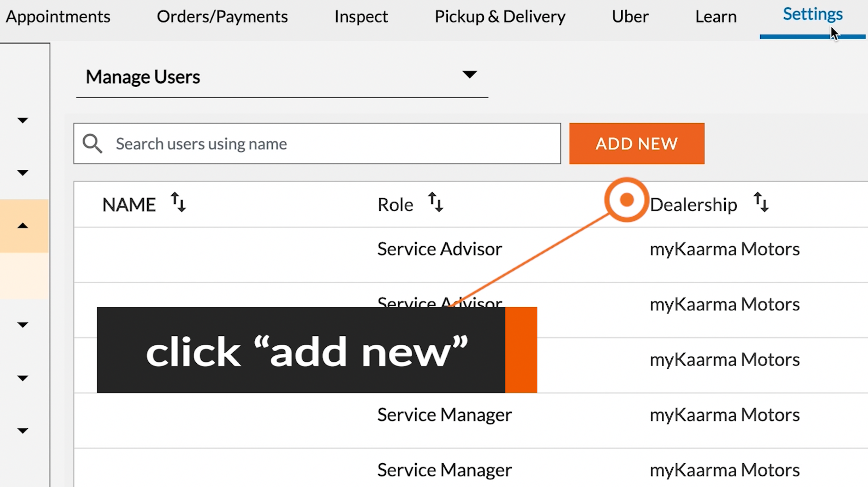Image resolution: width=868 pixels, height=487 pixels.
Task: Select first Service Advisor role cell
Action: pos(440,249)
